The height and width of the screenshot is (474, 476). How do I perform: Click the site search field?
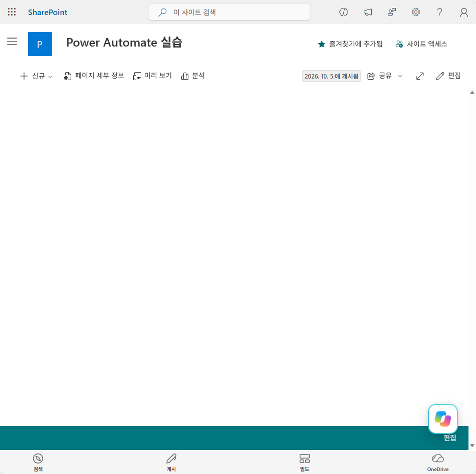(x=229, y=12)
